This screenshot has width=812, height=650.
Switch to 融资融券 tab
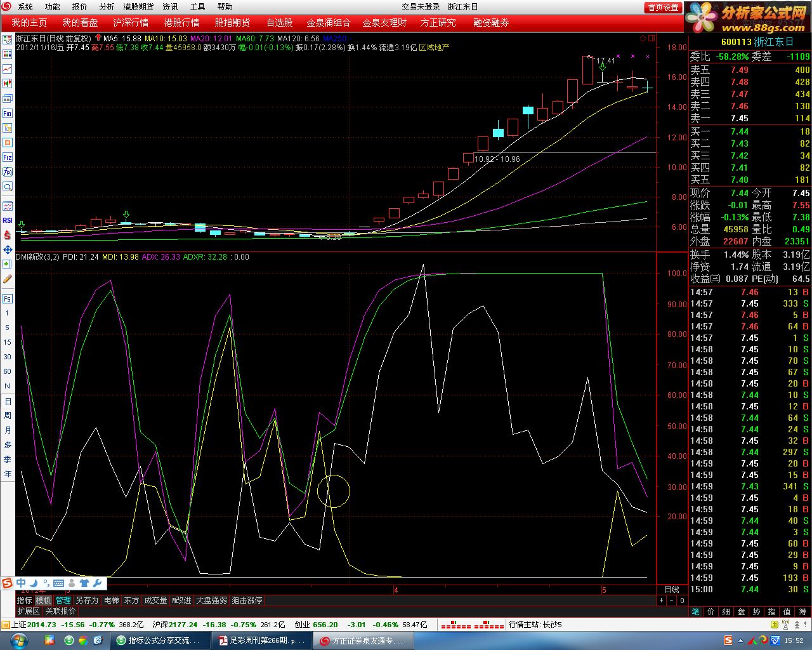click(491, 22)
